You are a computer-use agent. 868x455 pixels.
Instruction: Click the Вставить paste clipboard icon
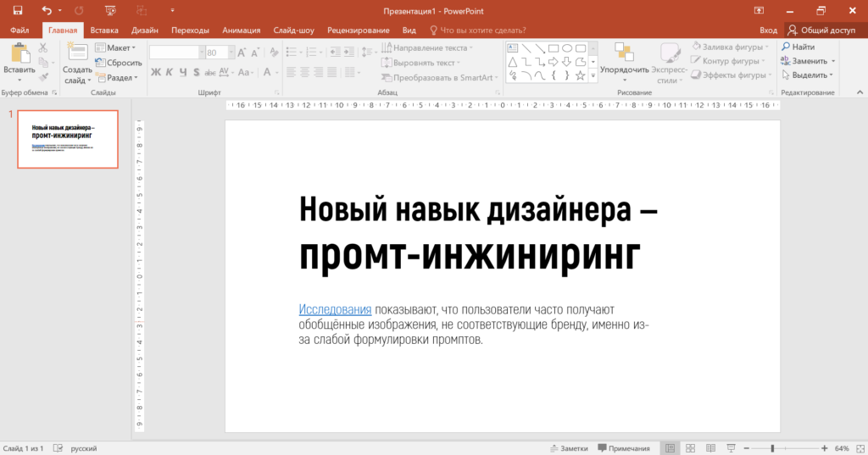20,53
